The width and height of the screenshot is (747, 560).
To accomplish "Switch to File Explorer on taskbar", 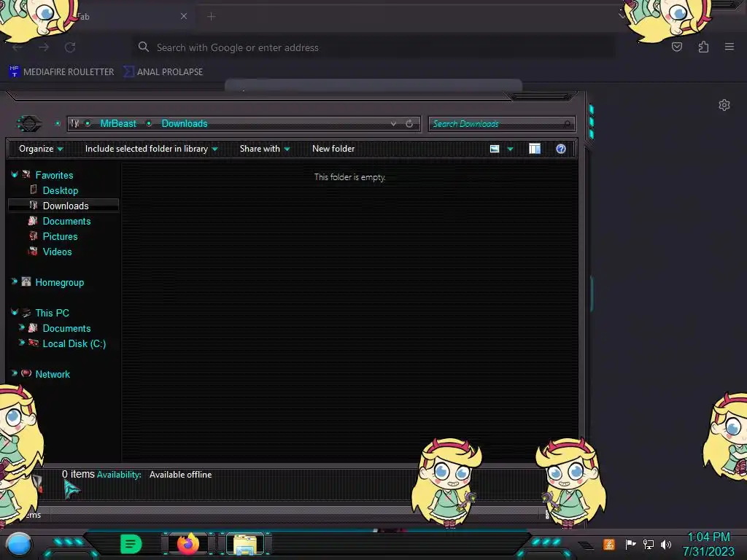I will 245,544.
